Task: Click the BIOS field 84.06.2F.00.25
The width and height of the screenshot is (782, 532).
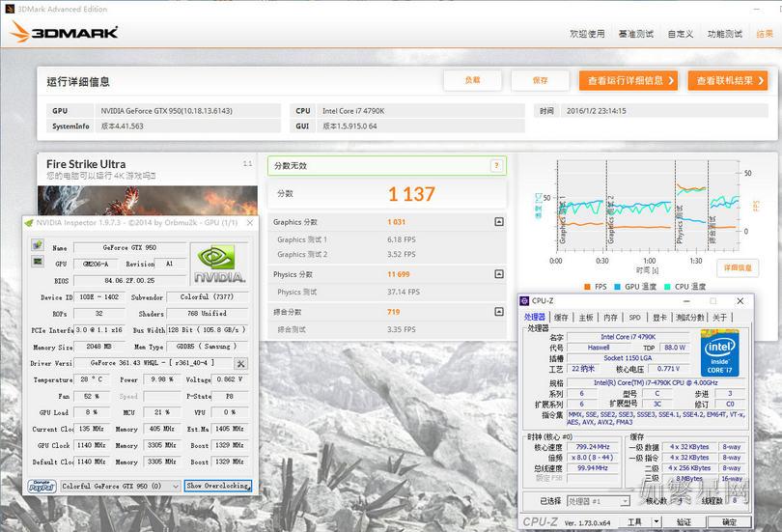Action: (129, 281)
